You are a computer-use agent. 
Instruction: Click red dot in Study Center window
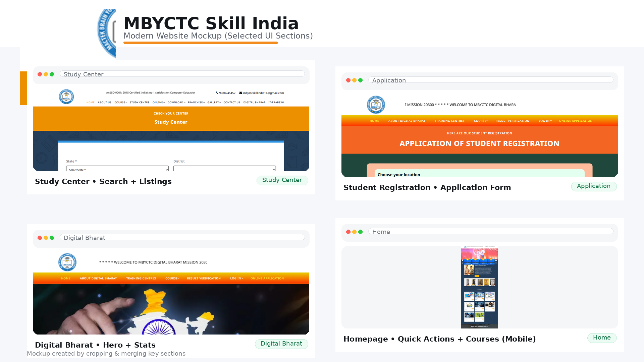point(40,74)
